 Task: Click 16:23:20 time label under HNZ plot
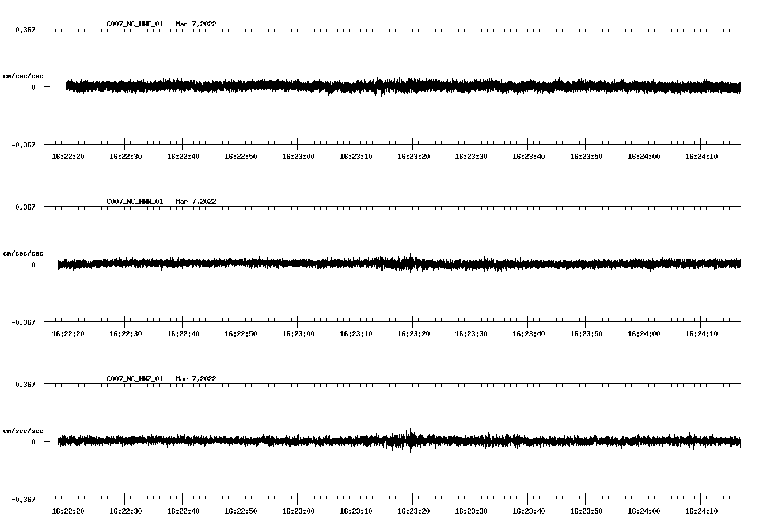[413, 511]
